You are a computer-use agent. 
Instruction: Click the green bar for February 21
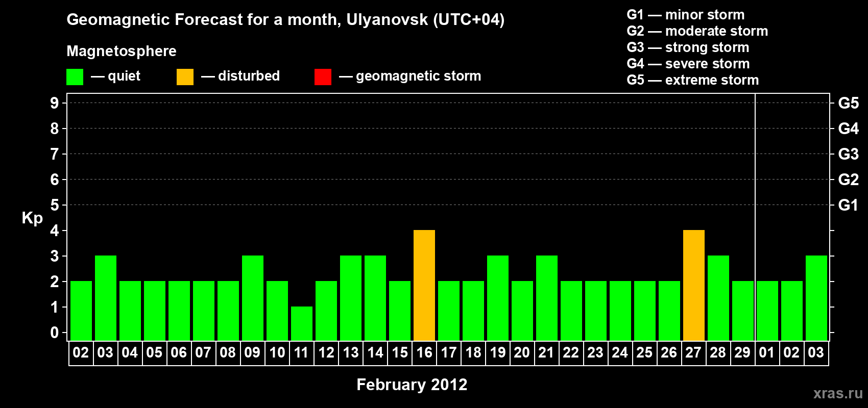(x=547, y=298)
